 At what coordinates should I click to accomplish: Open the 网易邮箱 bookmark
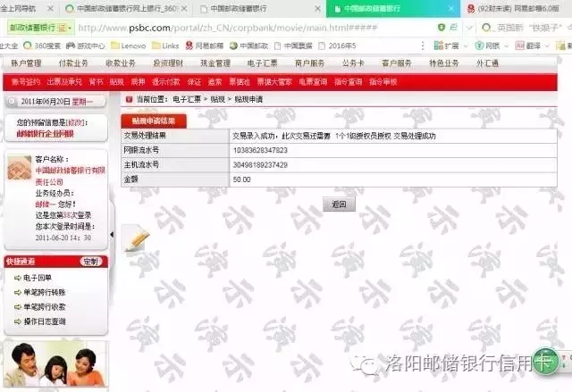(x=205, y=46)
